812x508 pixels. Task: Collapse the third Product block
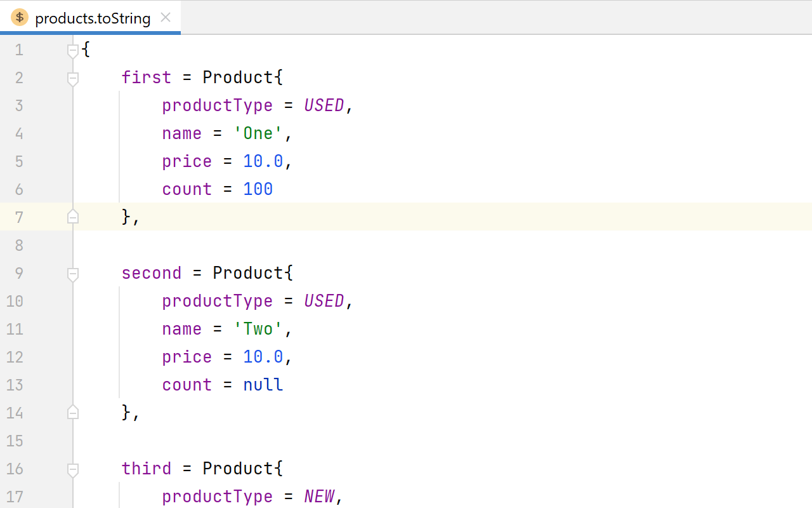coord(72,470)
